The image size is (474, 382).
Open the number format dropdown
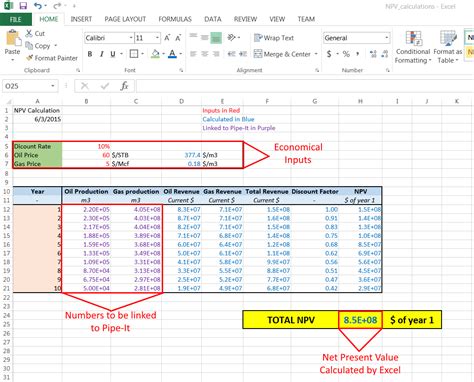pos(387,38)
